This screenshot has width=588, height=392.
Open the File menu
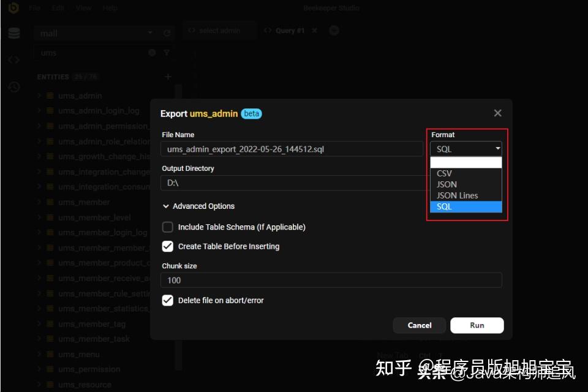(34, 8)
